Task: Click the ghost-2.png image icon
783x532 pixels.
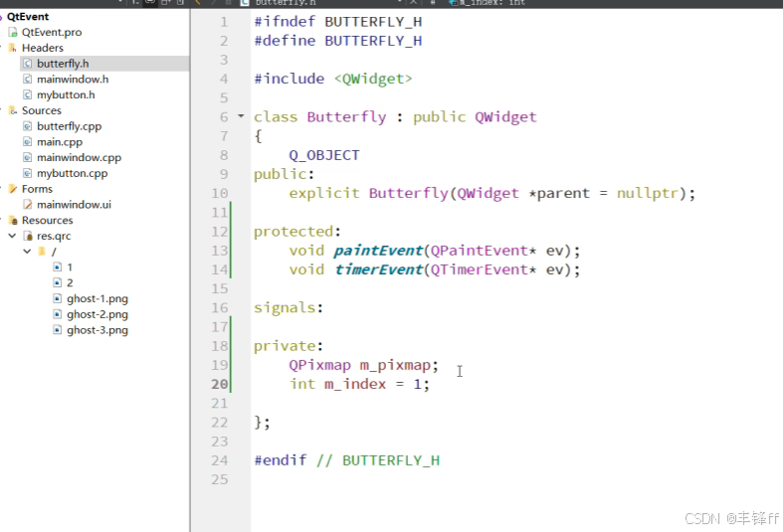Action: (x=58, y=314)
